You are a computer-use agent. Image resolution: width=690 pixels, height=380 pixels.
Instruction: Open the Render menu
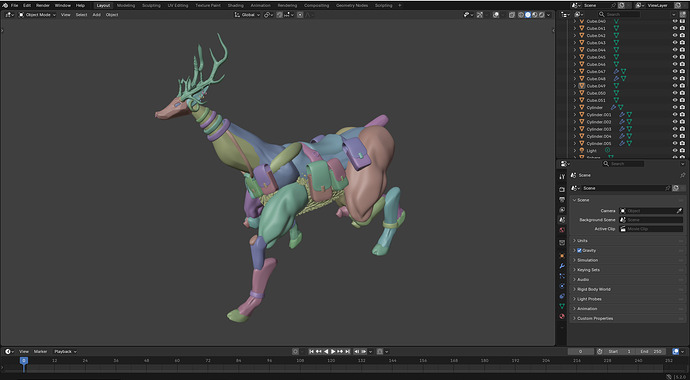point(43,6)
